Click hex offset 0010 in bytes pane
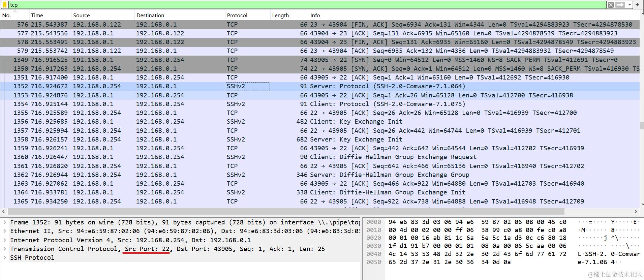The width and height of the screenshot is (644, 280). coord(374,230)
